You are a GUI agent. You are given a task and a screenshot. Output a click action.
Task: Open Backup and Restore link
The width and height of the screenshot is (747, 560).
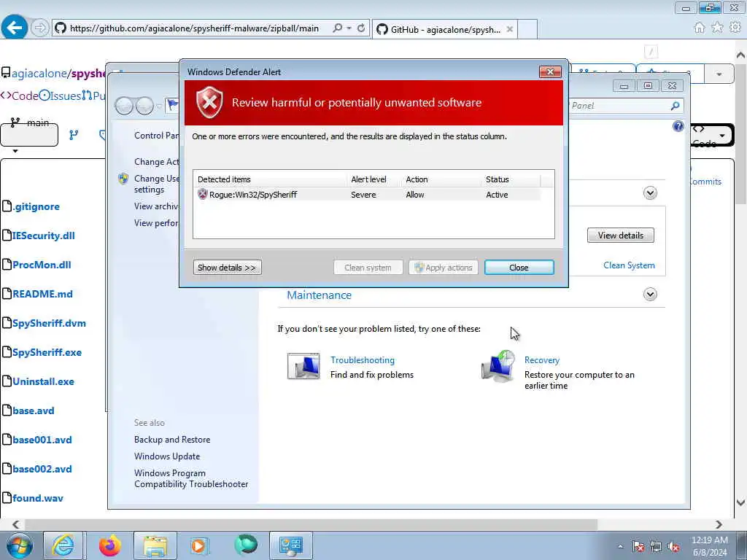(172, 440)
